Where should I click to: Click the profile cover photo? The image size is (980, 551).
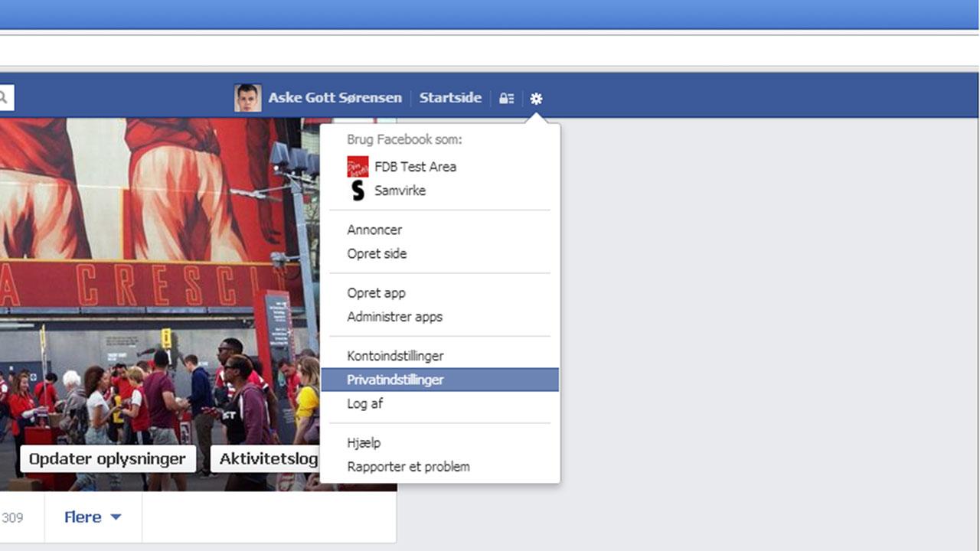tap(160, 305)
